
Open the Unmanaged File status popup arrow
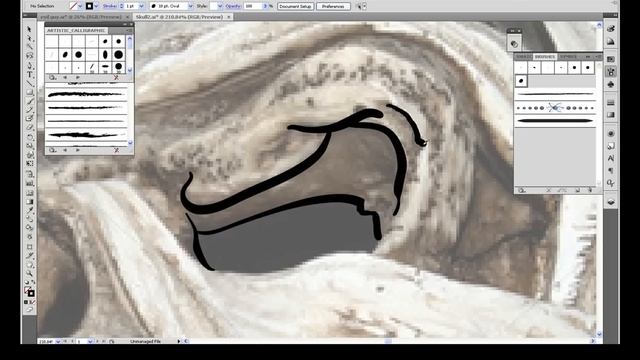click(x=179, y=341)
